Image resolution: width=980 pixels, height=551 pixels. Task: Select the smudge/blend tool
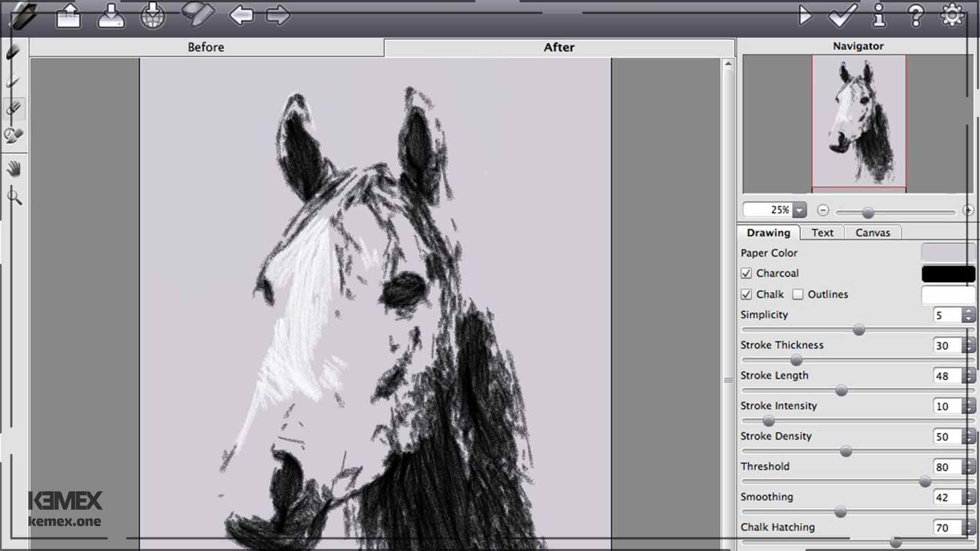coord(14,136)
